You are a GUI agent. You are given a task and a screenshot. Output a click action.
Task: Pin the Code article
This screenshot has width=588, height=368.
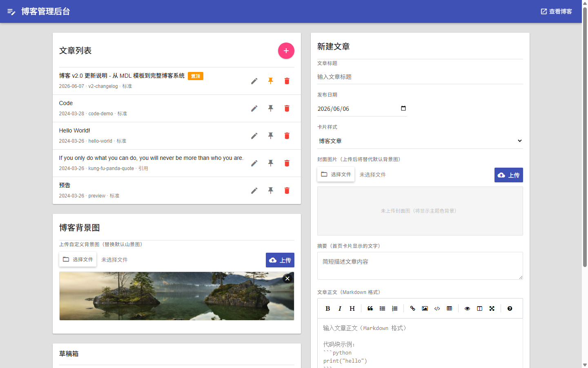pyautogui.click(x=271, y=108)
